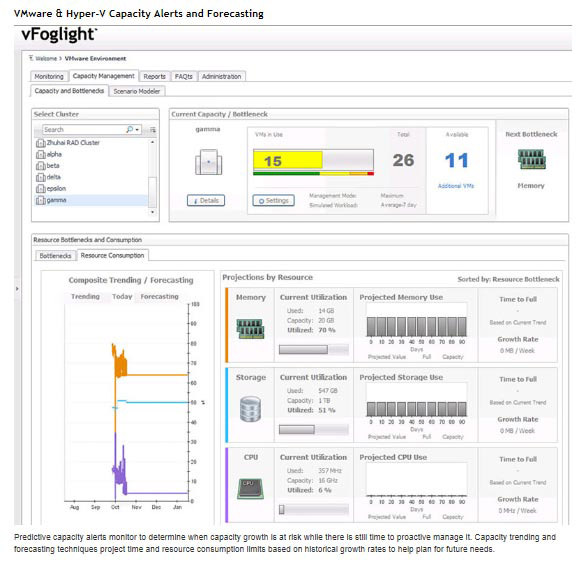The width and height of the screenshot is (586, 561).
Task: Click the Projected Memory Use chart
Action: point(416,321)
